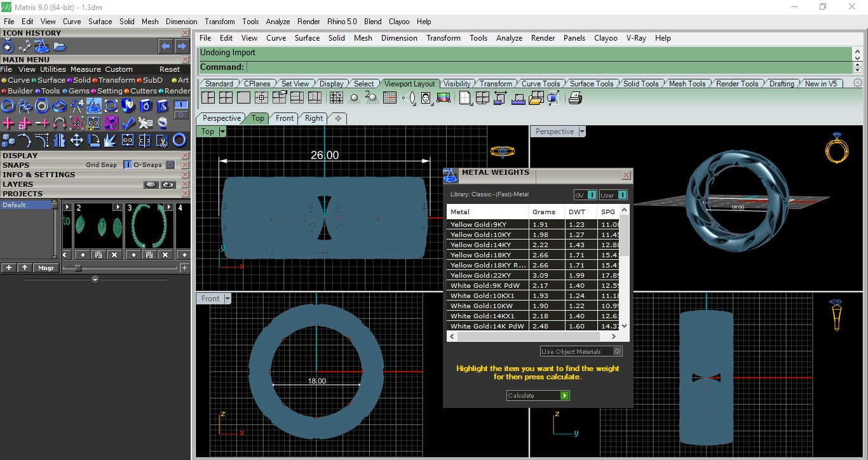Viewport: 868px width, 460px height.
Task: Open the Metal Weights icon in Main Menu
Action: point(93,105)
